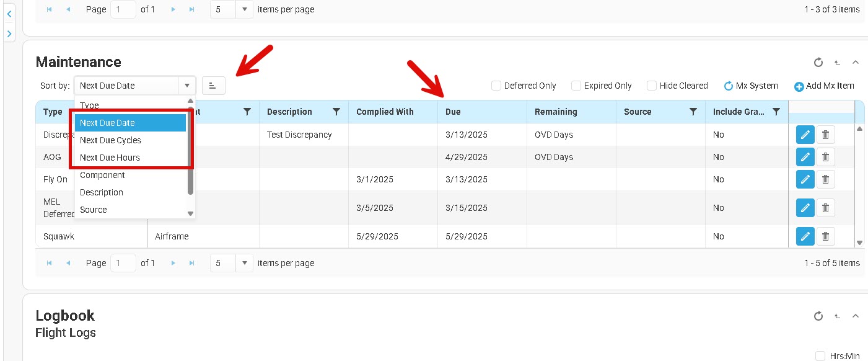Viewport: 868px width, 361px height.
Task: Open Maintenance items per page dropdown
Action: click(x=245, y=263)
